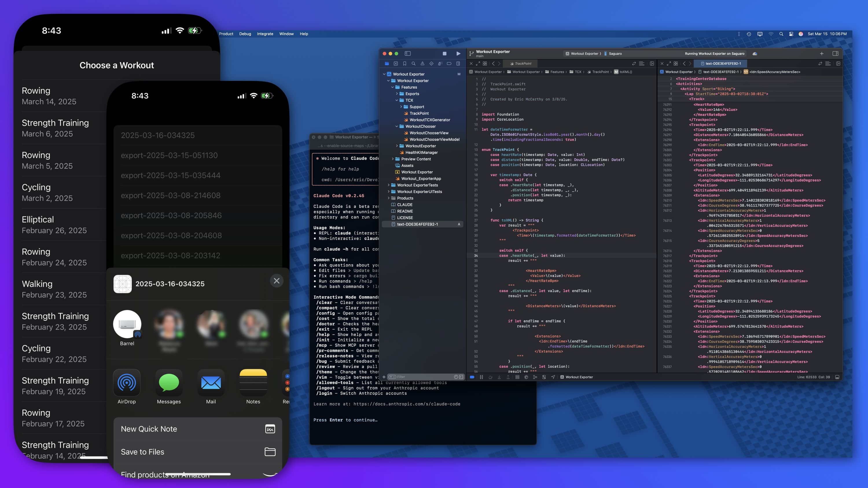Go forward in text-DDE3E4FEFE92-1 editor history

point(690,64)
